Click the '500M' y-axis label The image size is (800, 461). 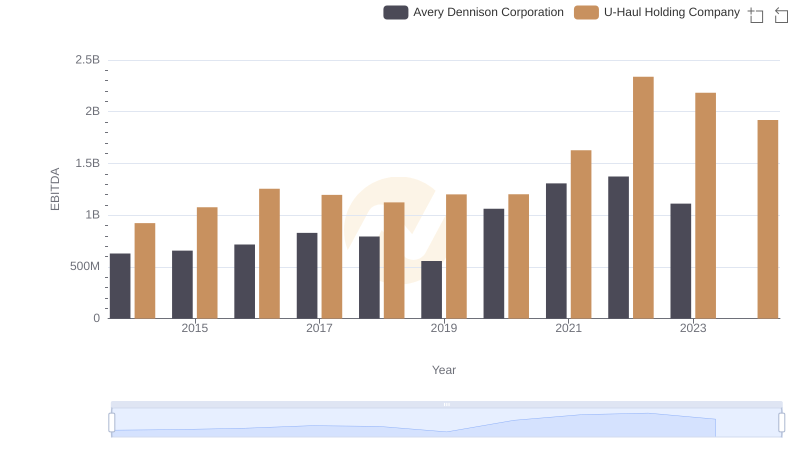click(x=85, y=266)
